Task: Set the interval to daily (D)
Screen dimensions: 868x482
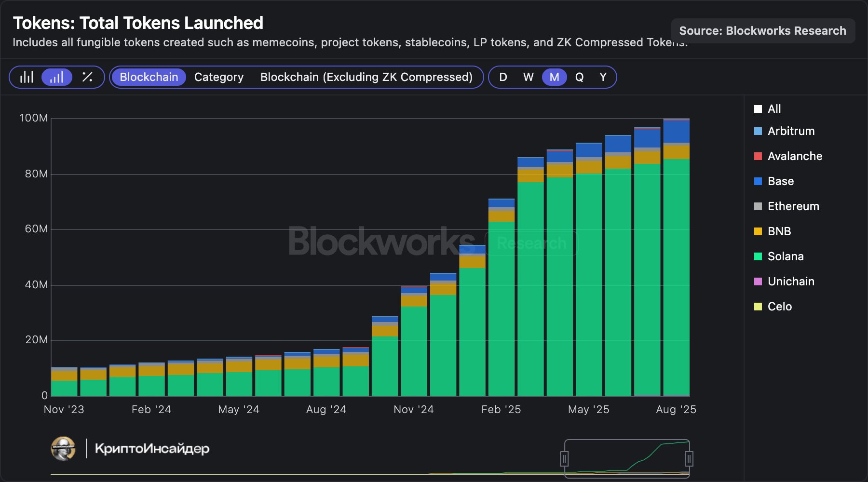Action: click(x=503, y=77)
